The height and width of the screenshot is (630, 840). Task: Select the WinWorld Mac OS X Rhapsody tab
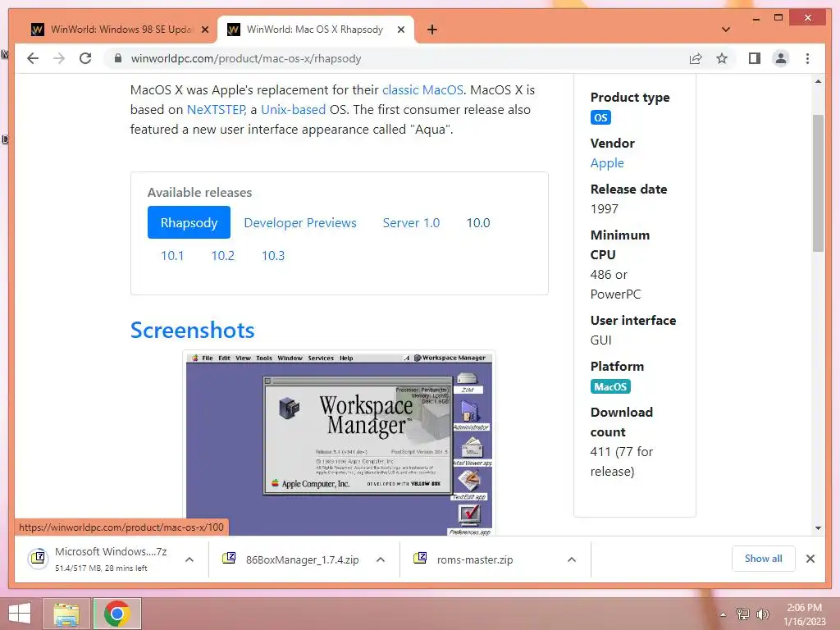pos(315,30)
